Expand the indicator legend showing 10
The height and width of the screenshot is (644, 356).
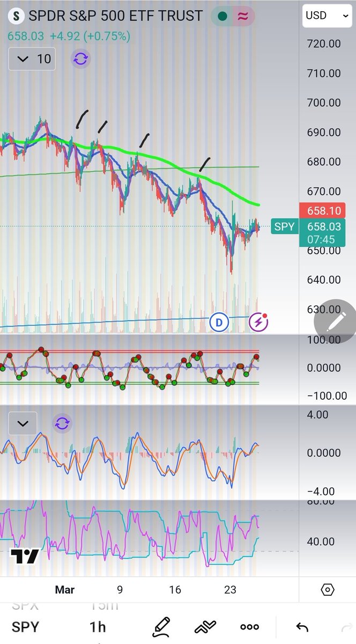point(32,59)
